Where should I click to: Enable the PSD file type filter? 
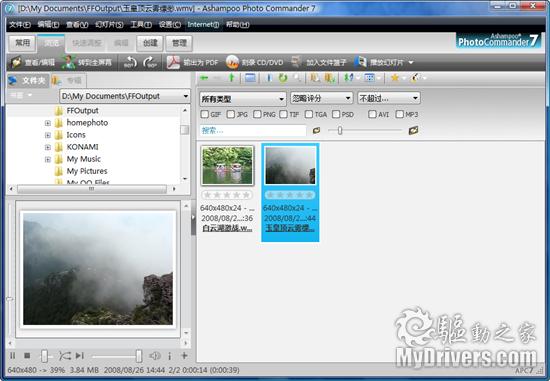point(336,114)
